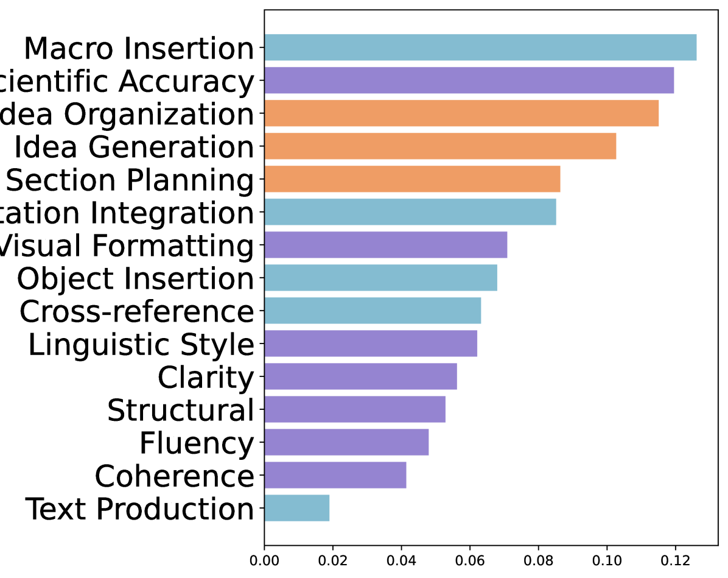
Task: Click the 0.06 x-axis tick label
Action: (469, 560)
